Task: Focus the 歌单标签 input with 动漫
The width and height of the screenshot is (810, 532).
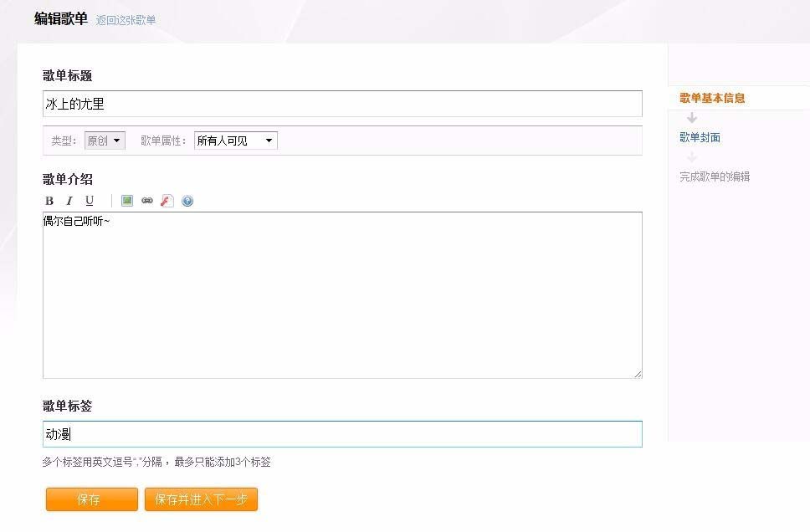Action: coord(342,434)
